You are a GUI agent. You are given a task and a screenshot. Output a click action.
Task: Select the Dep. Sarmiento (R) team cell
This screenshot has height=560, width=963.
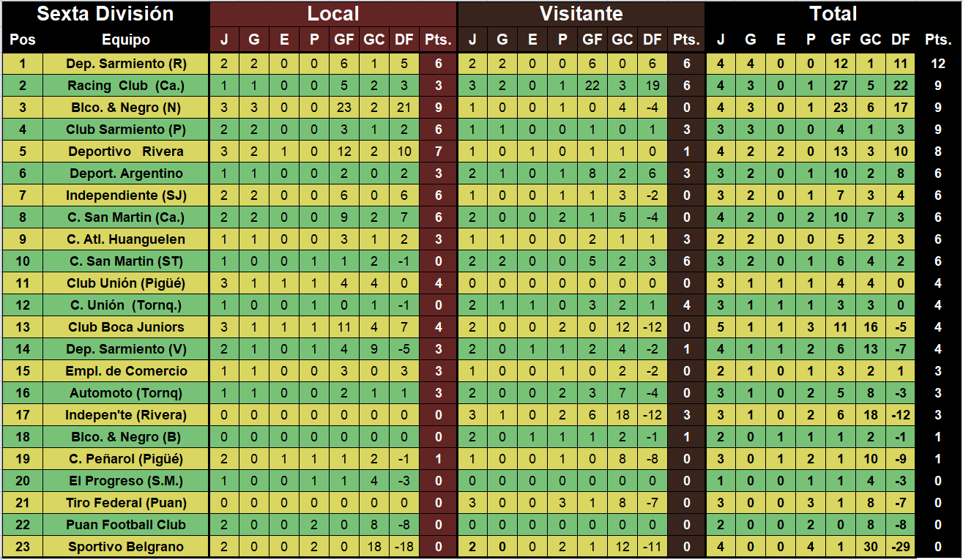click(x=126, y=64)
